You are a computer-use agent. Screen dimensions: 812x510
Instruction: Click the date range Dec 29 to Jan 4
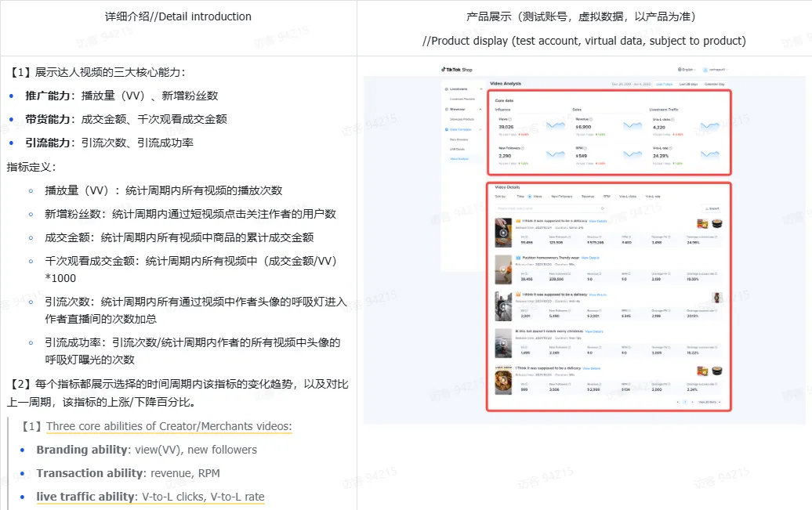click(631, 84)
